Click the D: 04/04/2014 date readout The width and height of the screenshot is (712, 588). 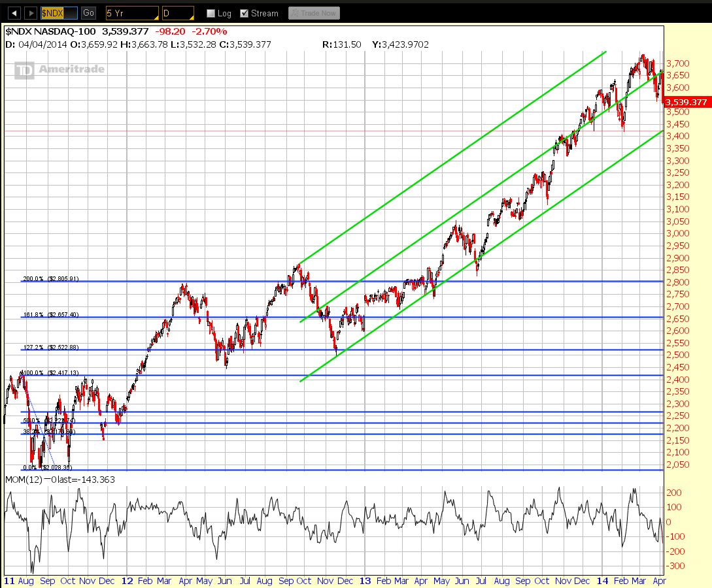(36, 44)
